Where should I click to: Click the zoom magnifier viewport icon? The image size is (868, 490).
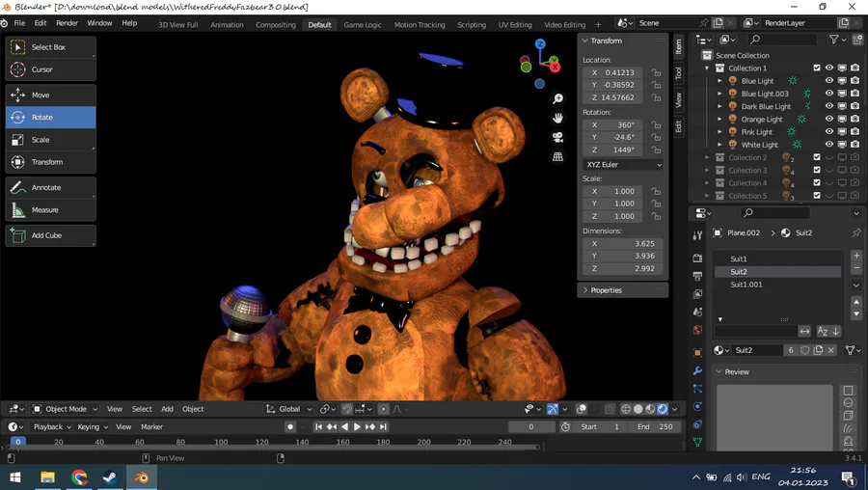pyautogui.click(x=557, y=98)
